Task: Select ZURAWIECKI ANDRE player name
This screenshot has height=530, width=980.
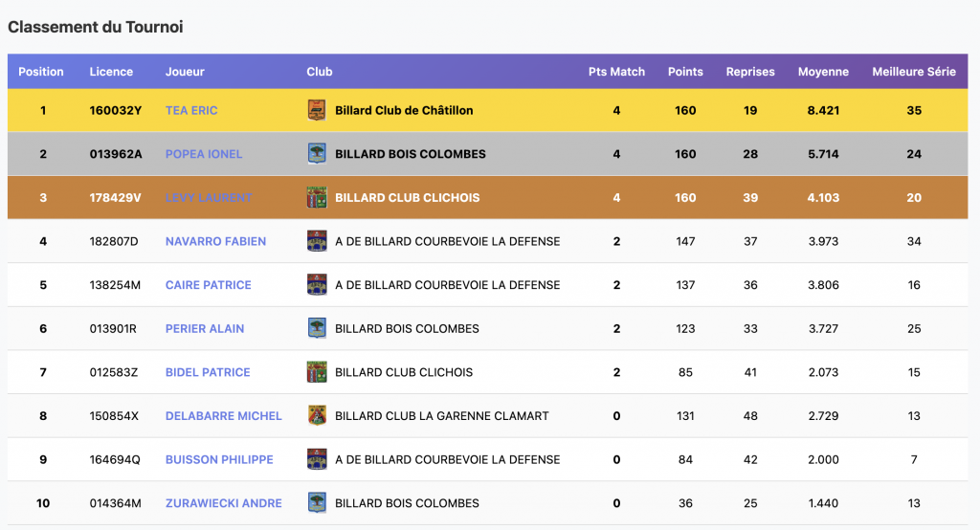Action: (x=224, y=503)
